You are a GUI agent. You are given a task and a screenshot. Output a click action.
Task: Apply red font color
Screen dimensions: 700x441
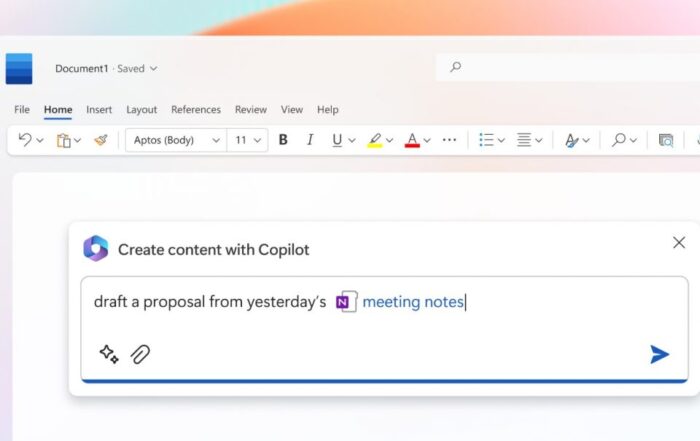click(412, 141)
